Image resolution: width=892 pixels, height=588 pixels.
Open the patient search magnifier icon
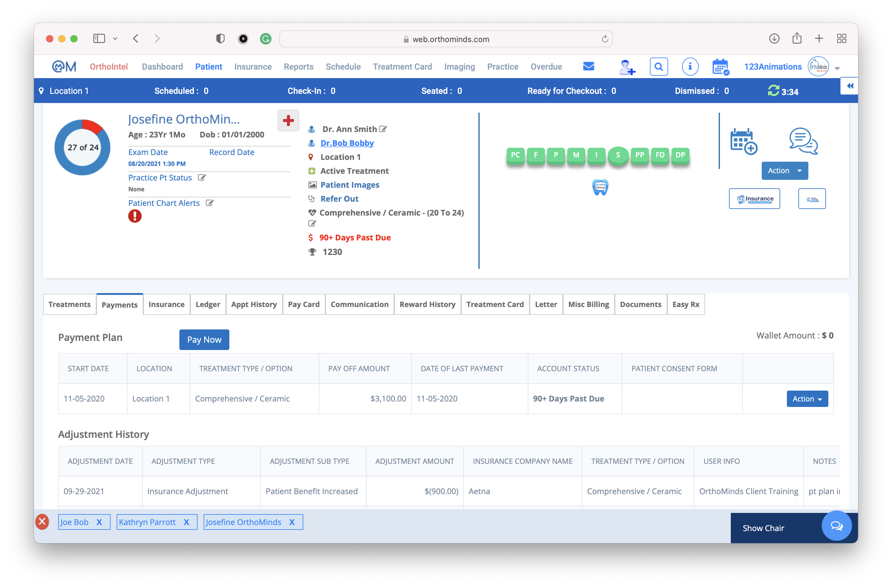[x=659, y=66]
